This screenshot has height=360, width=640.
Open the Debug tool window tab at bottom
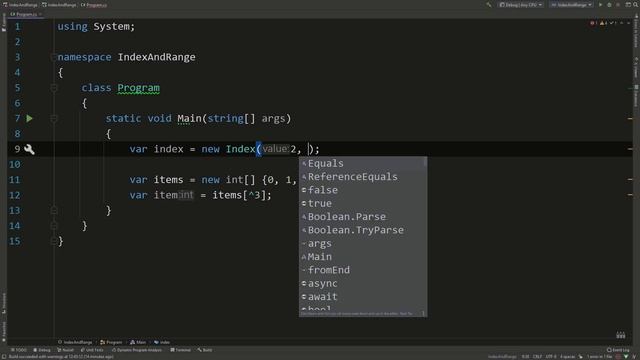coord(42,350)
